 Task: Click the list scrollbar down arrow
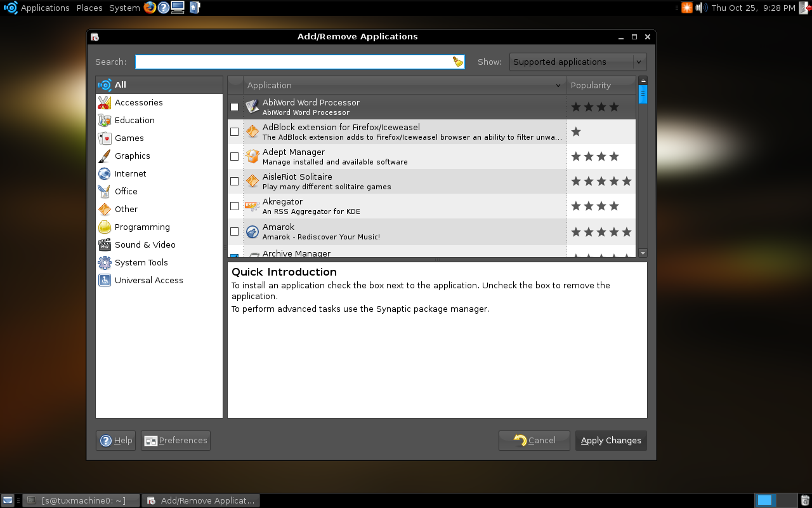[643, 253]
